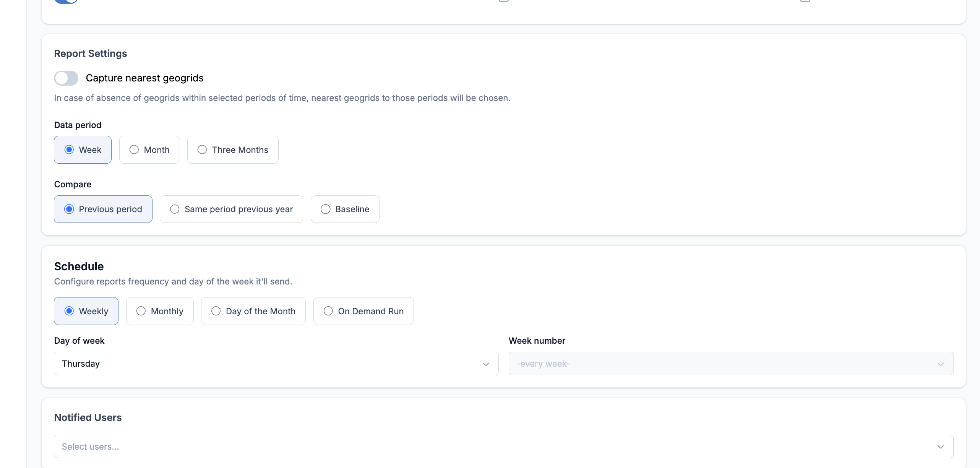
Task: Select the Week data period option
Action: pos(83,150)
